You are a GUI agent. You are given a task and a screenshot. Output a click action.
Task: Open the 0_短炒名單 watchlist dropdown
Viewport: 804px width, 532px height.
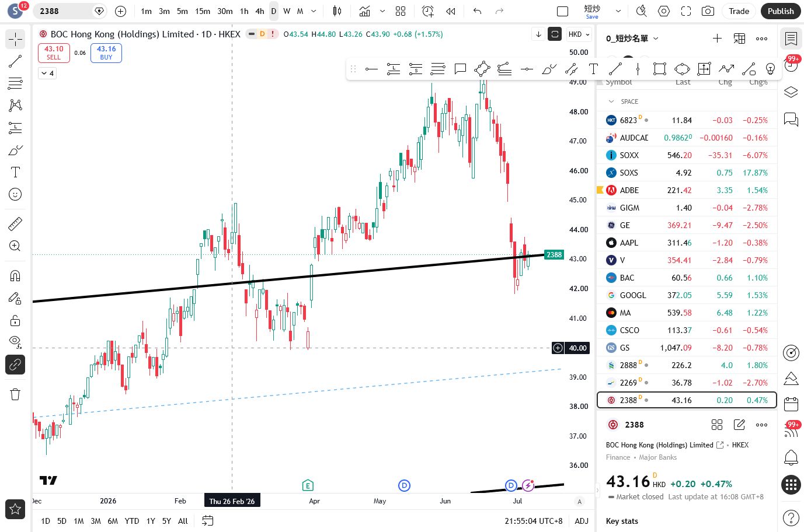(x=632, y=38)
